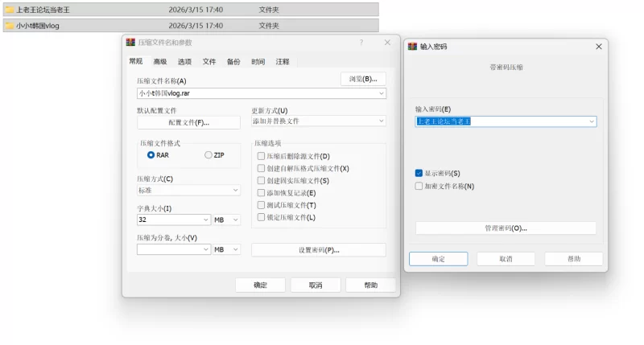Select the ZIP archive format radio button
This screenshot has width=644, height=345.
(x=208, y=155)
